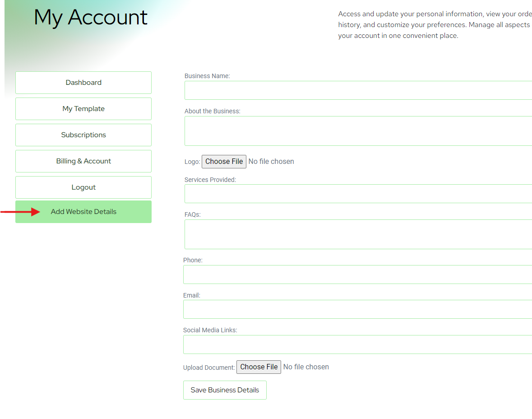Click the 'Social Media Links:' label
Image resolution: width=532 pixels, height=419 pixels.
point(210,330)
